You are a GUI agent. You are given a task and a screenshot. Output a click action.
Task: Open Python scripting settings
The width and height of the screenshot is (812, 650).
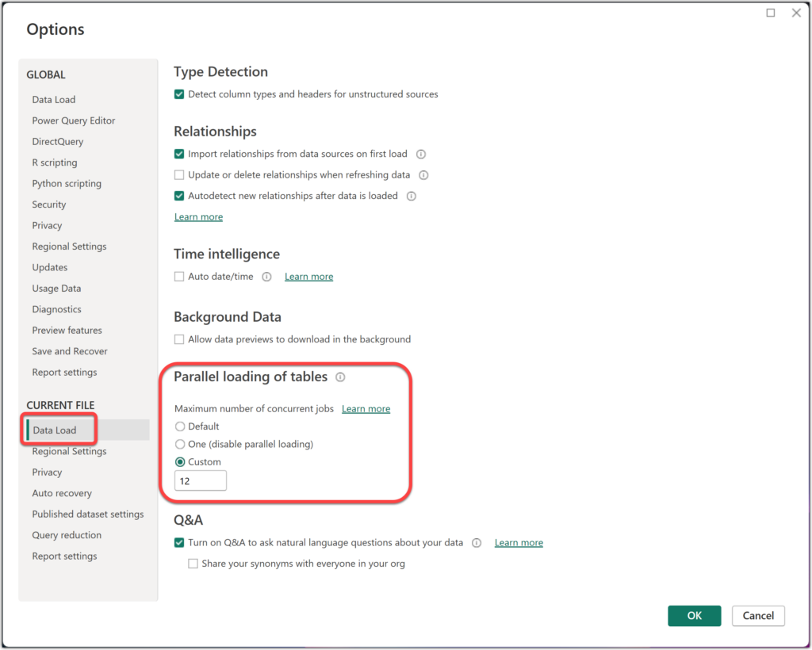point(67,183)
